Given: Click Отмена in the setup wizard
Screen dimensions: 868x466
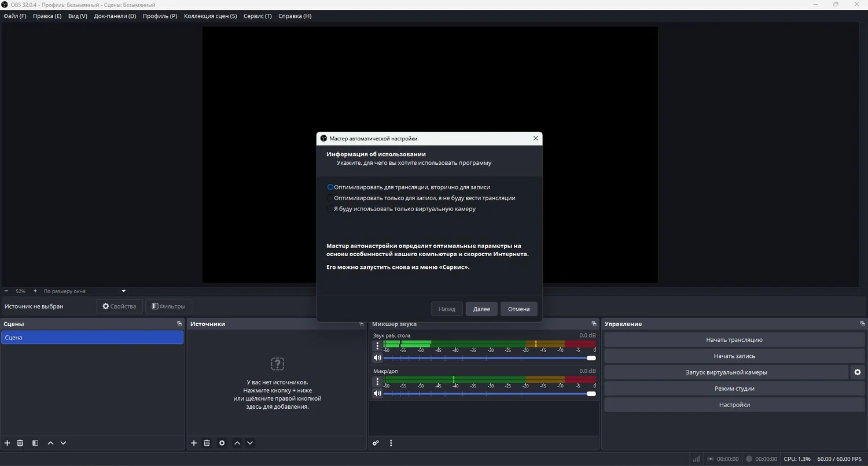Looking at the screenshot, I should (x=519, y=309).
